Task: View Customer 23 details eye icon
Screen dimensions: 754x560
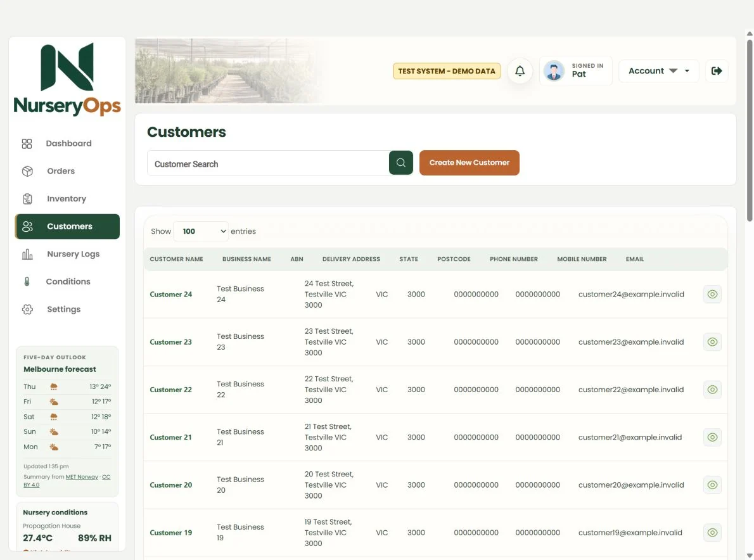Action: point(712,342)
